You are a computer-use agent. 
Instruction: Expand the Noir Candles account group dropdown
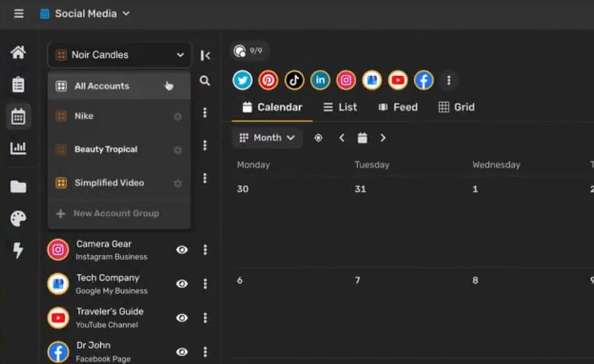coord(120,55)
